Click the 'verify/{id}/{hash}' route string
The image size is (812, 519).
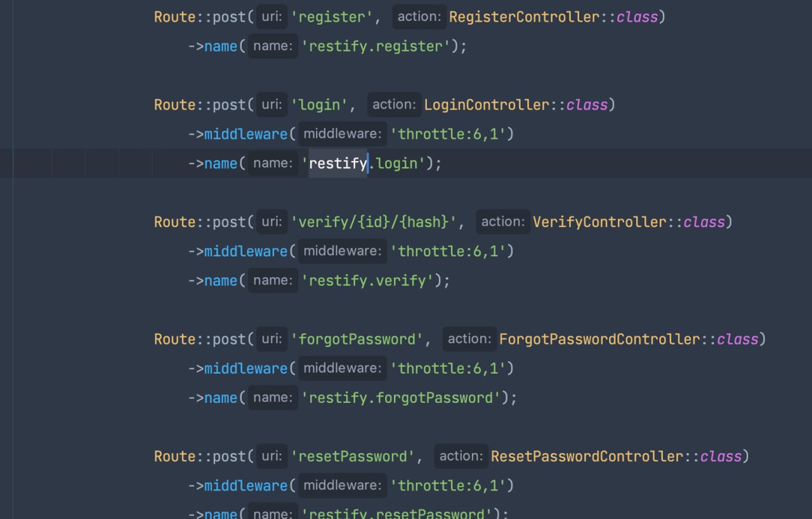click(x=374, y=222)
